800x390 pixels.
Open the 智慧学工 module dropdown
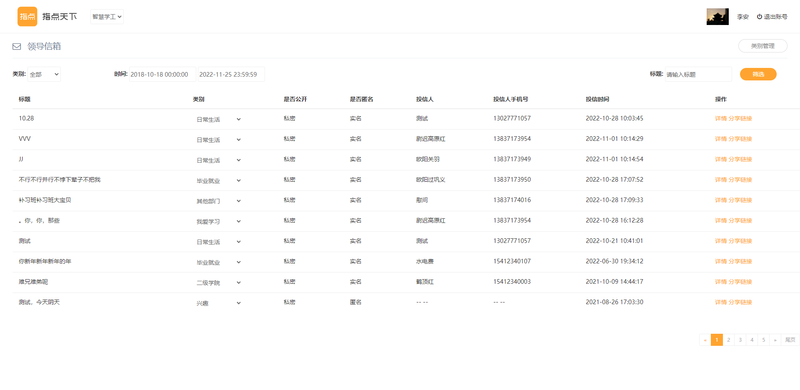pos(107,16)
